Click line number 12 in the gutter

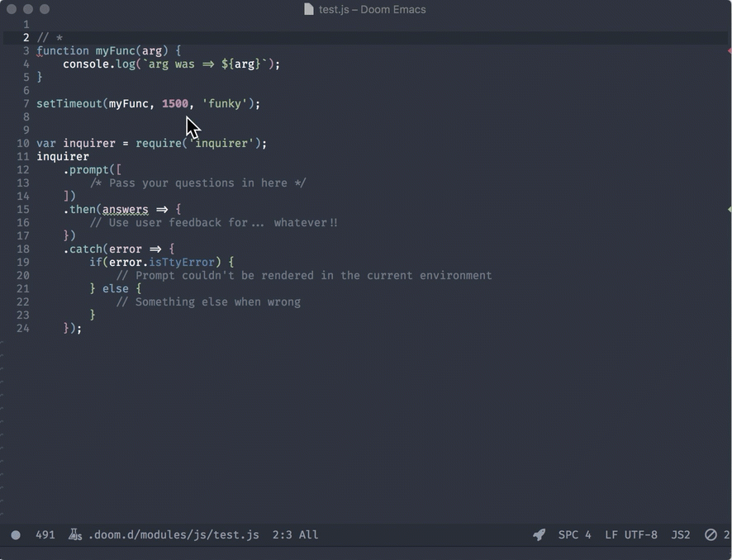pos(23,170)
